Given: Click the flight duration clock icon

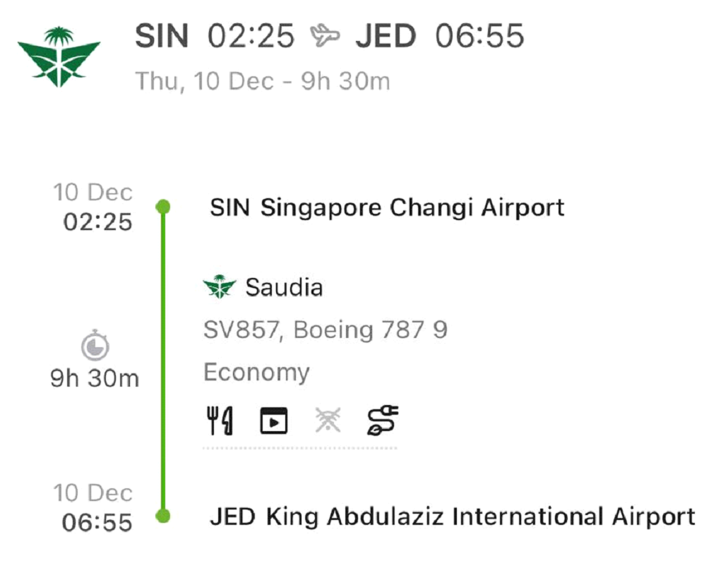Looking at the screenshot, I should pyautogui.click(x=95, y=346).
